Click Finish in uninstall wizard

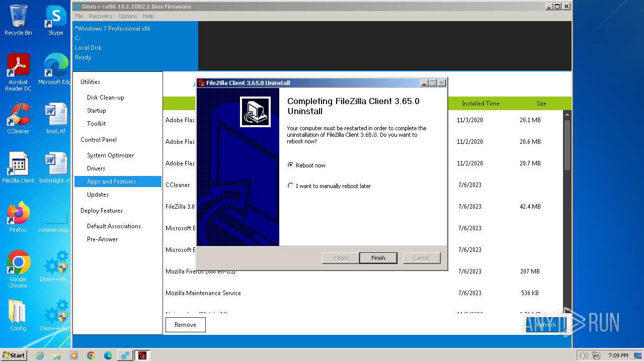tap(378, 258)
